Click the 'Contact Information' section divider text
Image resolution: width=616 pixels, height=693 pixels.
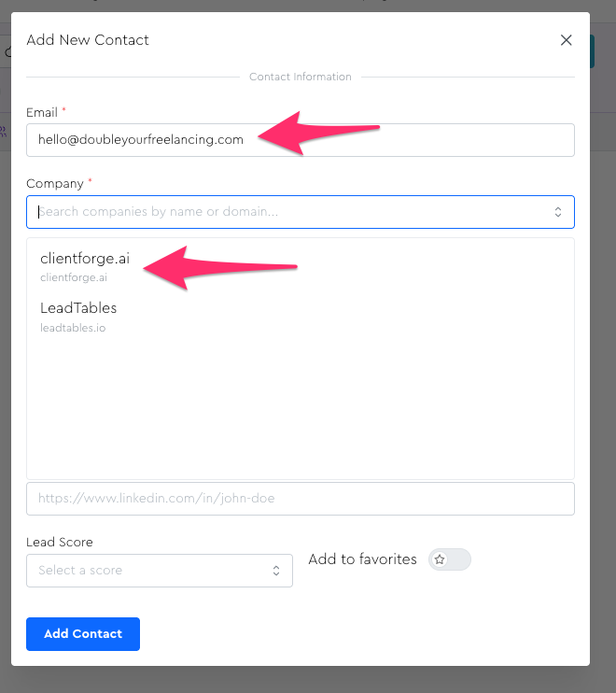coord(301,77)
